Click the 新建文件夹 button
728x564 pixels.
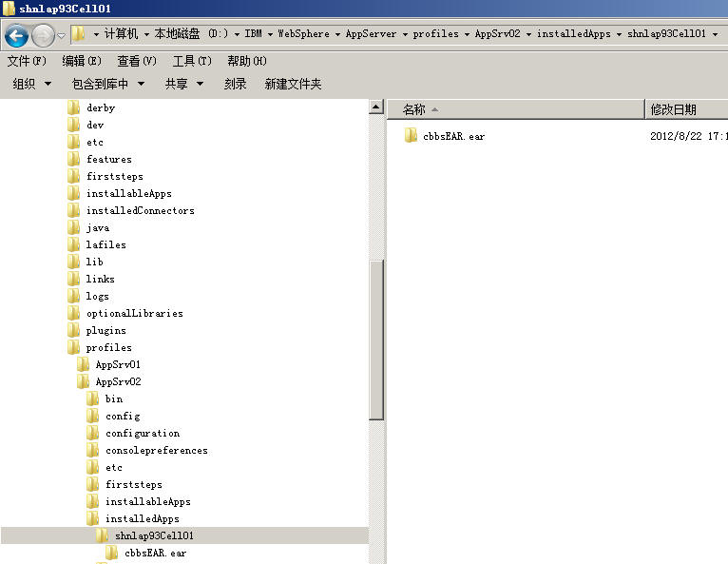coord(293,84)
